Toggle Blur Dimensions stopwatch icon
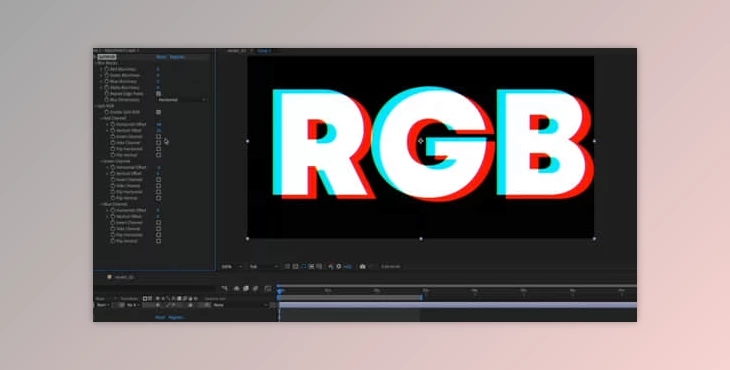The image size is (730, 370). point(107,100)
